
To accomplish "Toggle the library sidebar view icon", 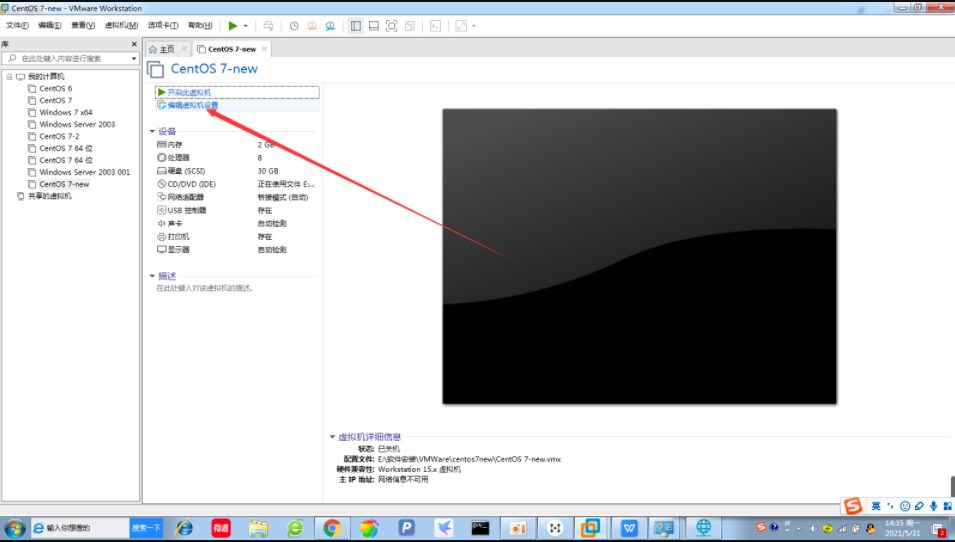I will pyautogui.click(x=356, y=26).
